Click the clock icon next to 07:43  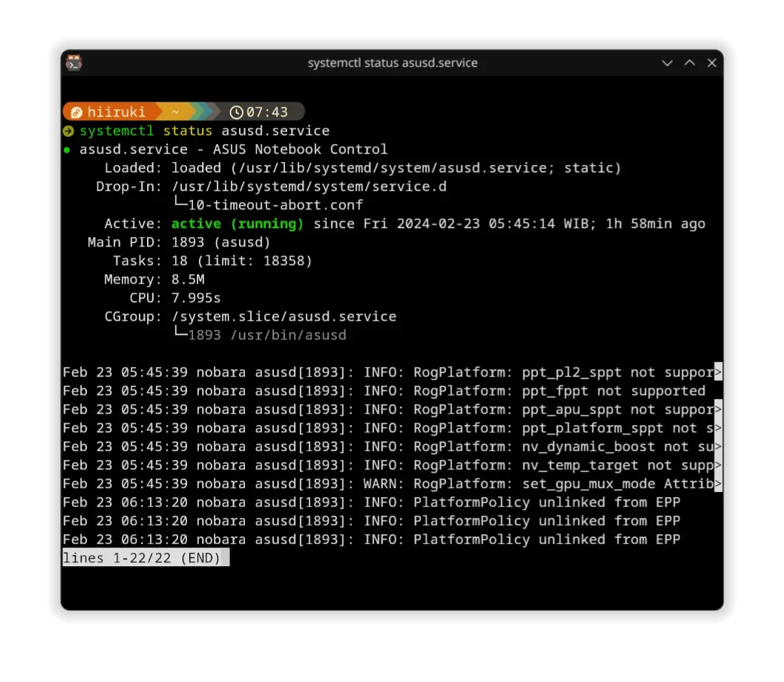point(236,112)
